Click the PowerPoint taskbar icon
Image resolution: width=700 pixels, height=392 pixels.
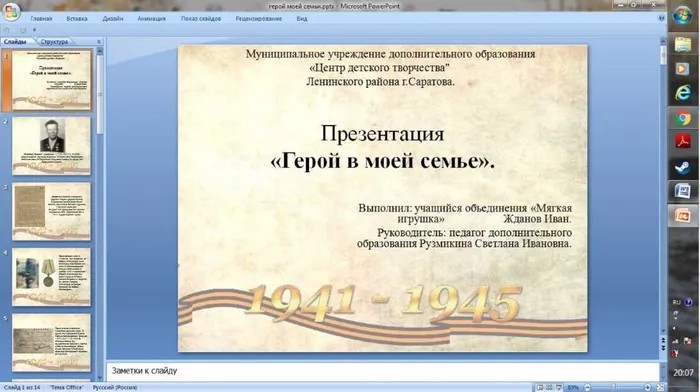tap(683, 217)
